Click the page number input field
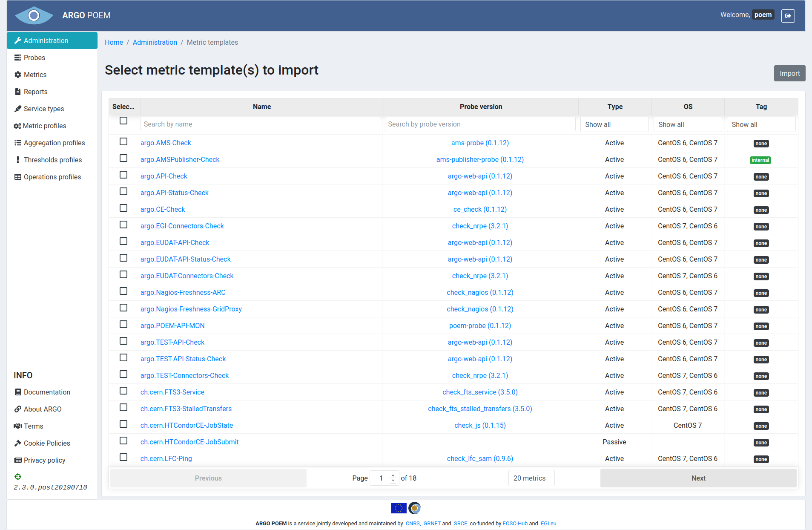This screenshot has height=530, width=812. coord(384,478)
